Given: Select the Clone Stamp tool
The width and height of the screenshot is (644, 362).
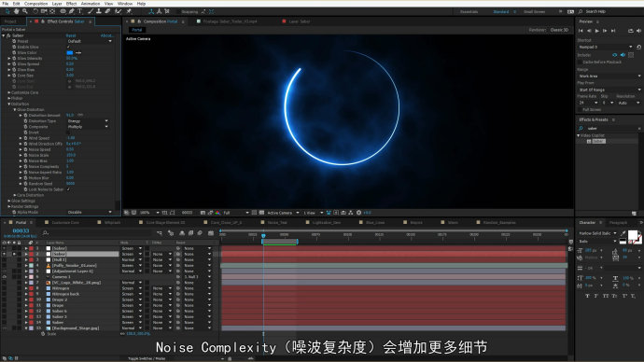Looking at the screenshot, I should (99, 11).
